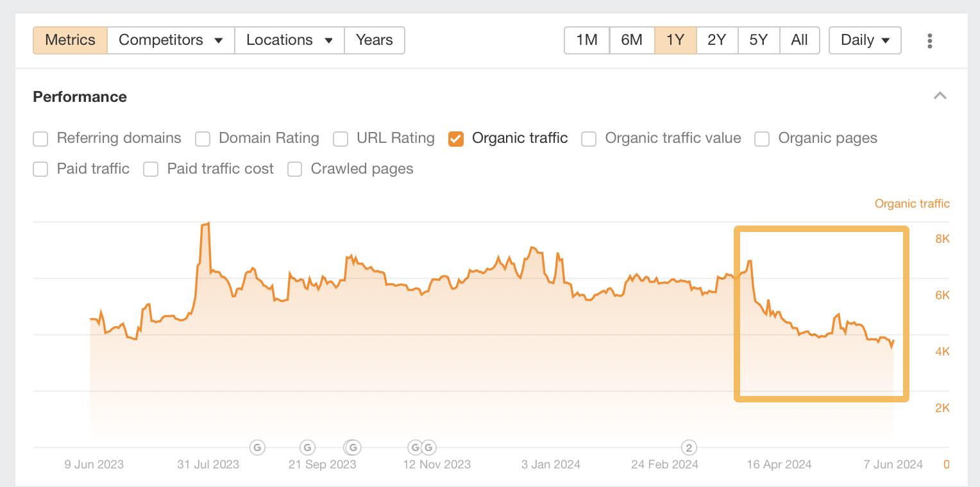This screenshot has width=980, height=487.
Task: Click the Google update marker near 12 Nov 2023
Action: 416,447
